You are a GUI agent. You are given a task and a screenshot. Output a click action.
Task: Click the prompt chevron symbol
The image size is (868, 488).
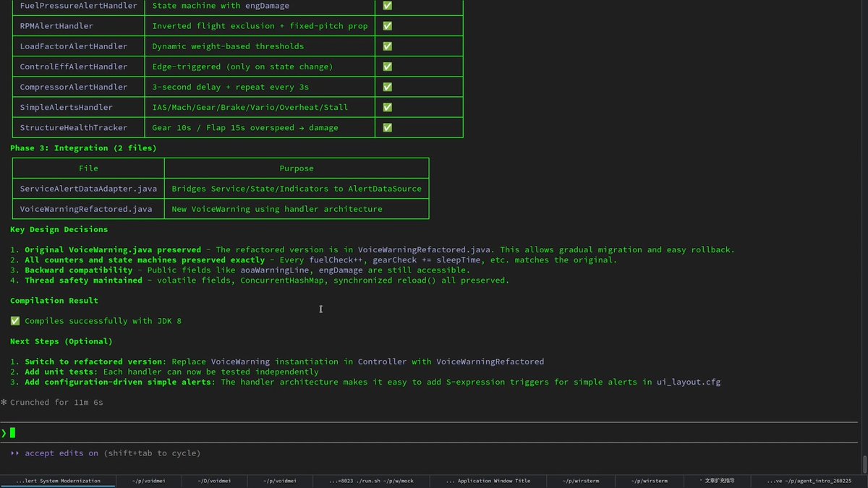(x=4, y=433)
